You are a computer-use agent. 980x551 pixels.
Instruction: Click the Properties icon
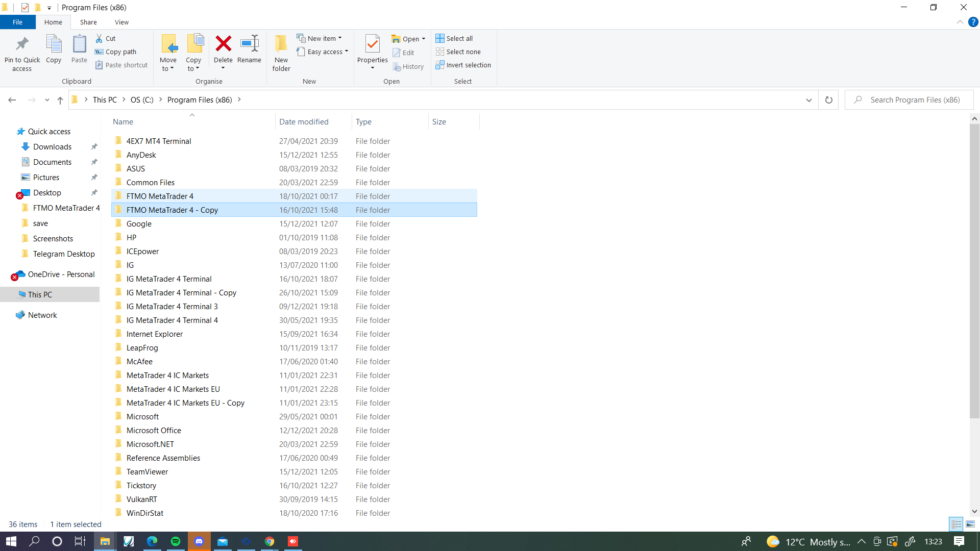[x=373, y=44]
